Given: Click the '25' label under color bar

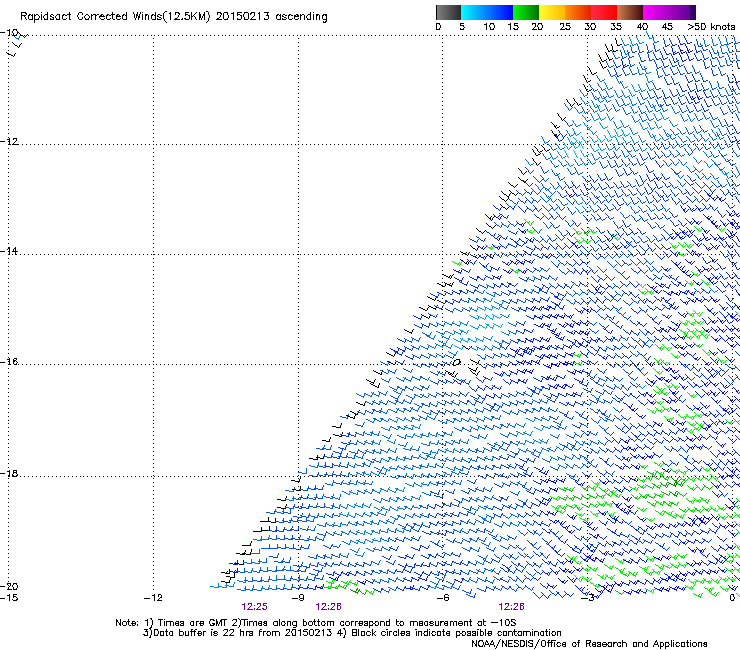Looking at the screenshot, I should [564, 27].
